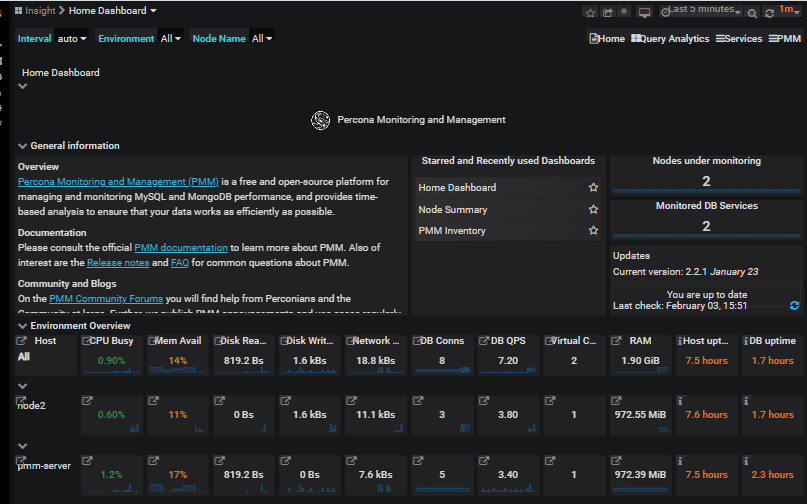The image size is (807, 504).
Task: Click the 18.8 kBs Network value
Action: (x=376, y=360)
